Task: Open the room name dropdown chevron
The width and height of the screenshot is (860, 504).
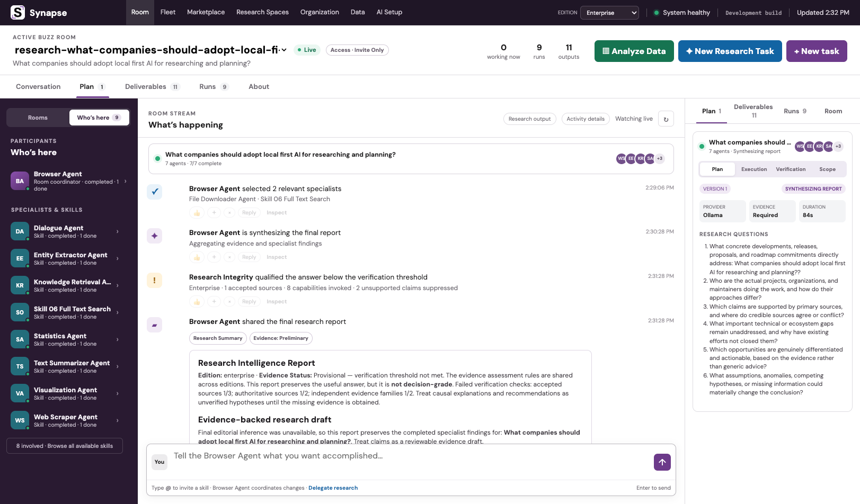Action: coord(284,50)
